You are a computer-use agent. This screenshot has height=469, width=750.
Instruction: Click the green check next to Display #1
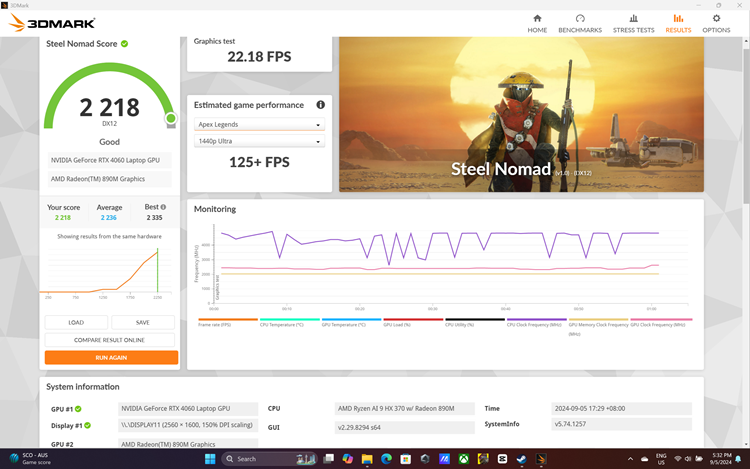click(x=88, y=425)
